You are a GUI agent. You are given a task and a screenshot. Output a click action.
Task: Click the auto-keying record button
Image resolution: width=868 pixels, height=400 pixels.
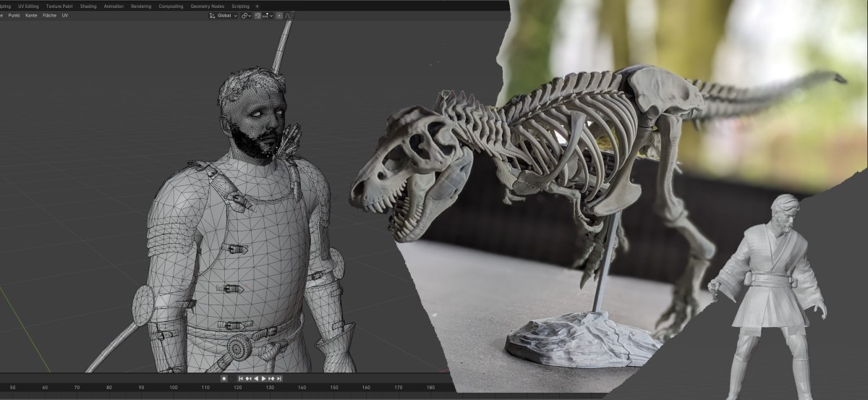pyautogui.click(x=224, y=378)
